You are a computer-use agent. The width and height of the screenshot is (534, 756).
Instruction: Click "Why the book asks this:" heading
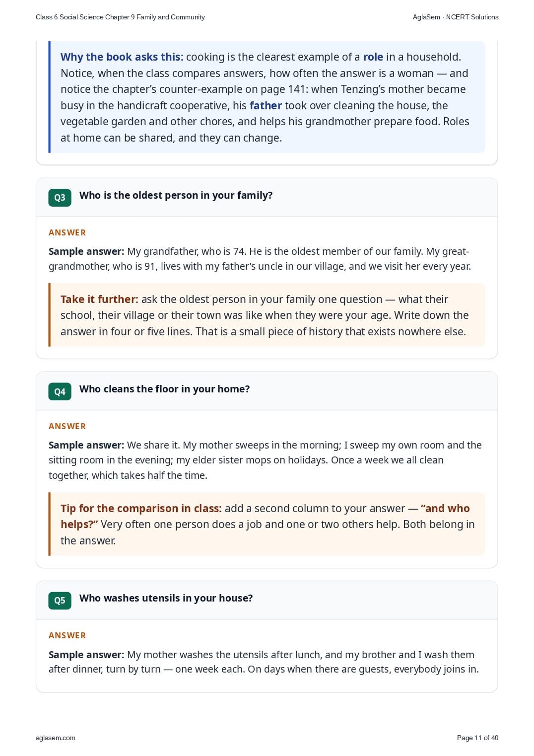pos(122,57)
